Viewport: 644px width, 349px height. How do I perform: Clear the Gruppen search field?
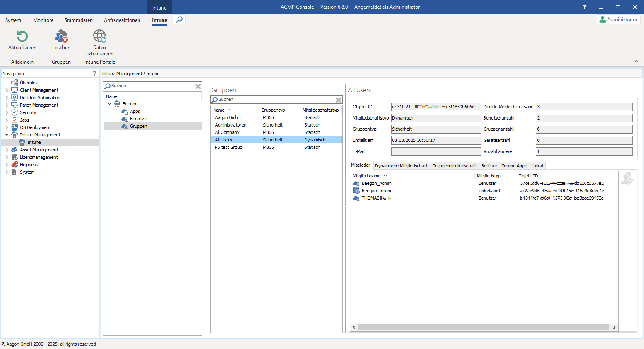(x=338, y=100)
